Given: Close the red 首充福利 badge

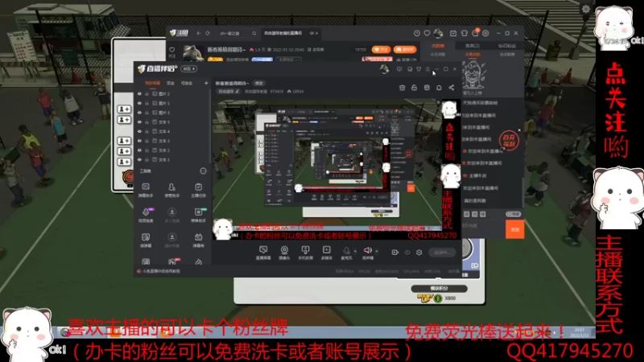Looking at the screenshot, I should [x=519, y=130].
